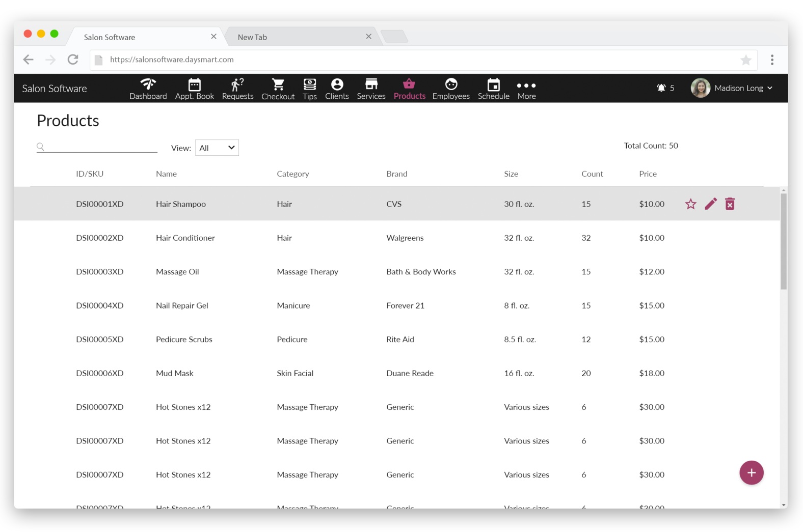Open the Dashboard section
This screenshot has height=532, width=803.
148,89
